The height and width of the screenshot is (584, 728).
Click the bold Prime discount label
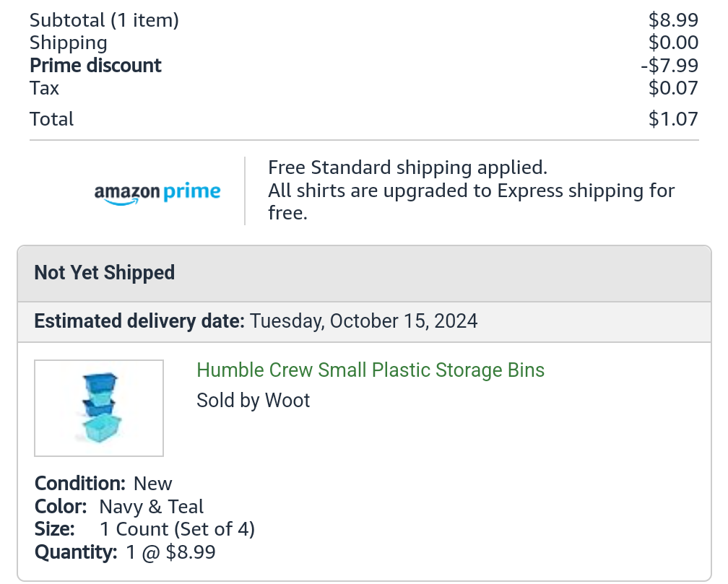pyautogui.click(x=95, y=66)
